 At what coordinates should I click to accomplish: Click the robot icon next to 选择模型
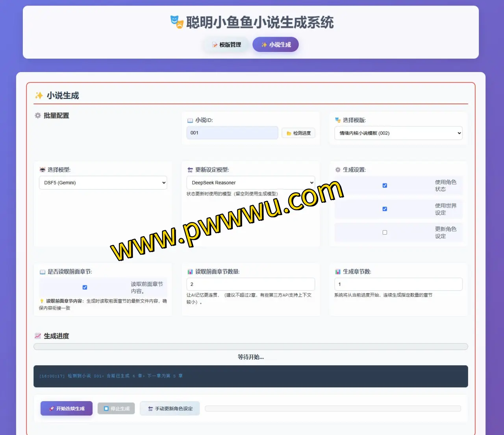43,169
